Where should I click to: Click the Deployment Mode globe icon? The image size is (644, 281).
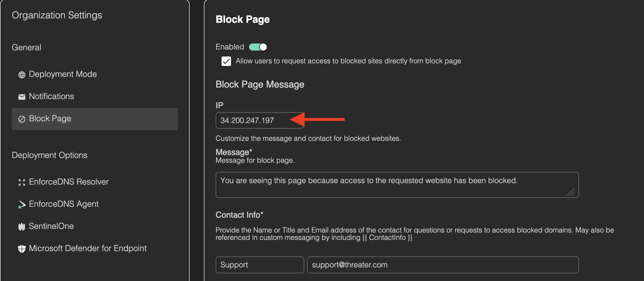[x=22, y=75]
